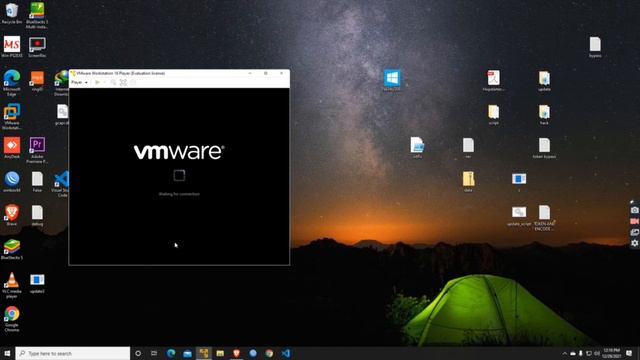Image resolution: width=640 pixels, height=360 pixels.
Task: Open VLC media player desktop shortcut
Action: click(x=12, y=285)
